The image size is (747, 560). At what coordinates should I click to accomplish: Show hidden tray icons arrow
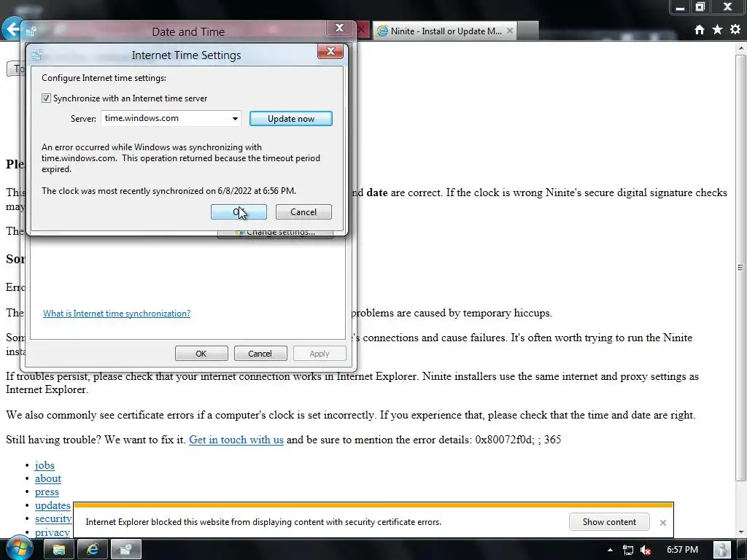click(611, 550)
